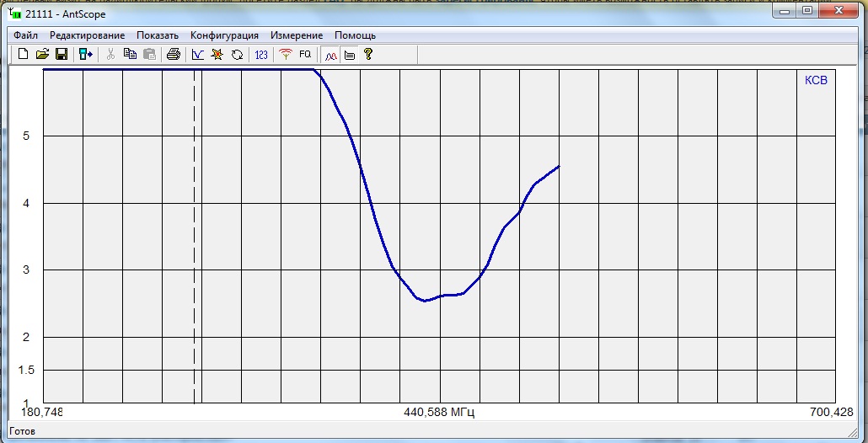The image size is (868, 443).
Task: Open the Файл menu
Action: [x=25, y=35]
